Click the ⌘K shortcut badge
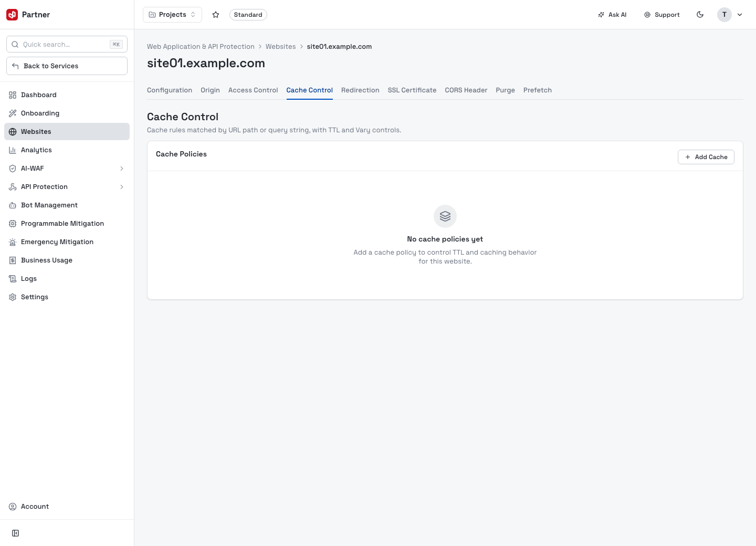This screenshot has width=756, height=546. (x=116, y=45)
